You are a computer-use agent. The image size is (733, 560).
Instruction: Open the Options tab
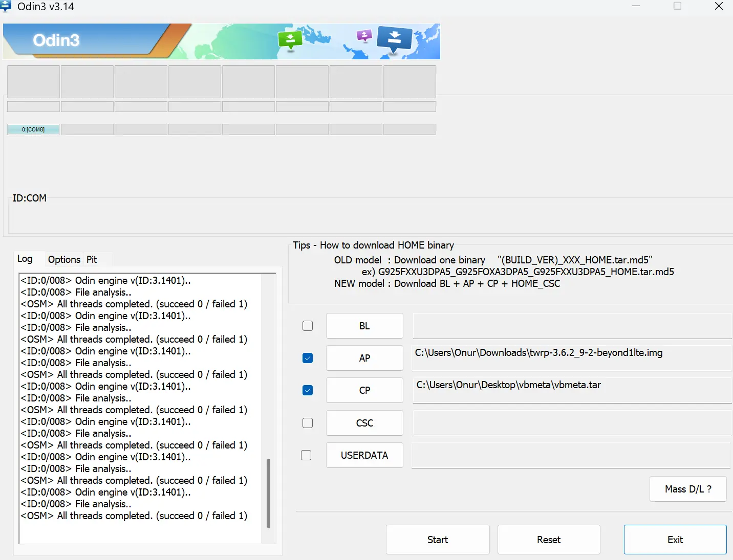[x=64, y=259]
